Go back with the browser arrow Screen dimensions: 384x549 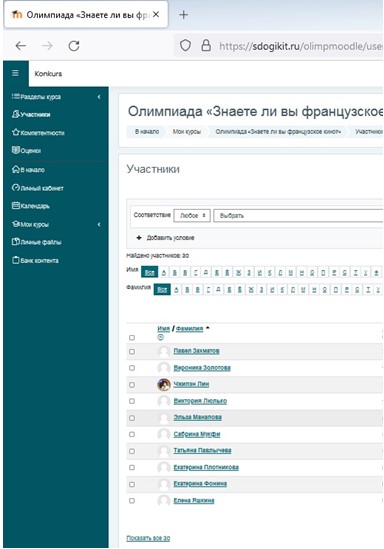coord(21,46)
